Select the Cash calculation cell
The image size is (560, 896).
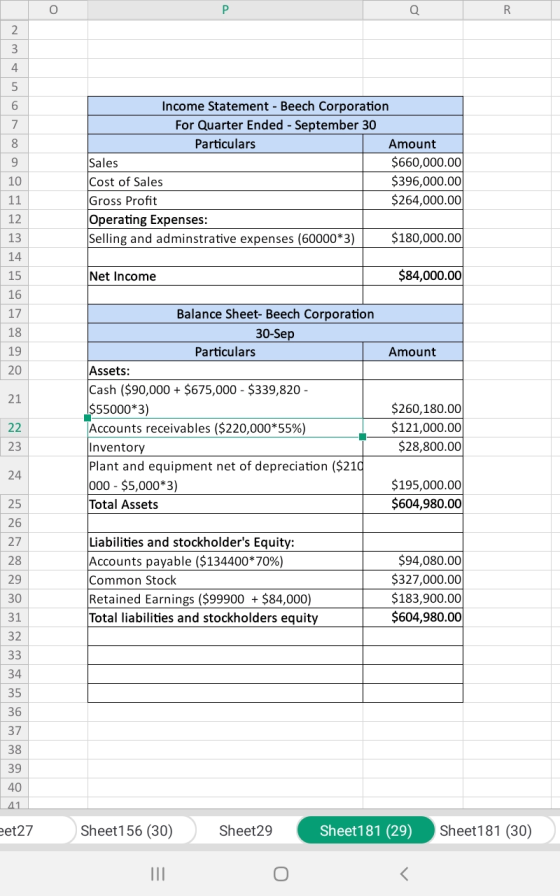[225, 399]
